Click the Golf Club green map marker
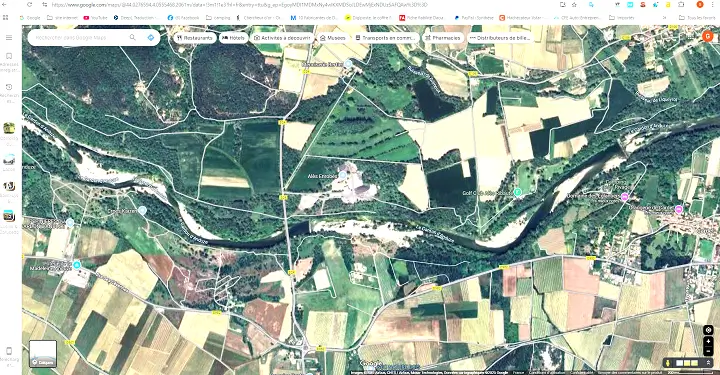The height and width of the screenshot is (375, 720). [518, 192]
